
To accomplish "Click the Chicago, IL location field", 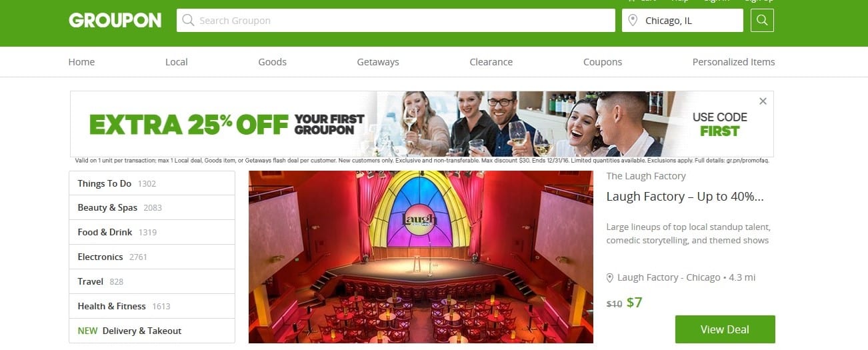I will tap(683, 20).
